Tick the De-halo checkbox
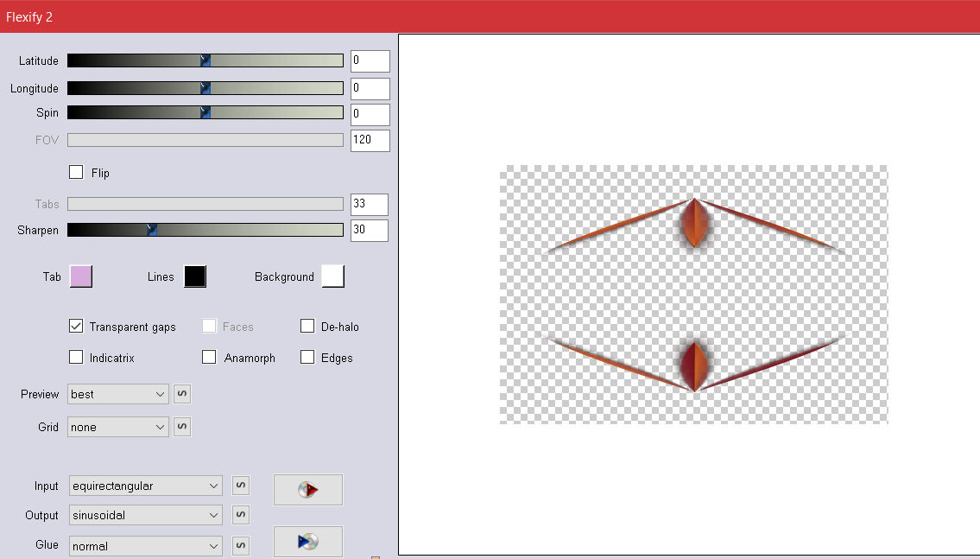This screenshot has width=980, height=559. pos(307,326)
